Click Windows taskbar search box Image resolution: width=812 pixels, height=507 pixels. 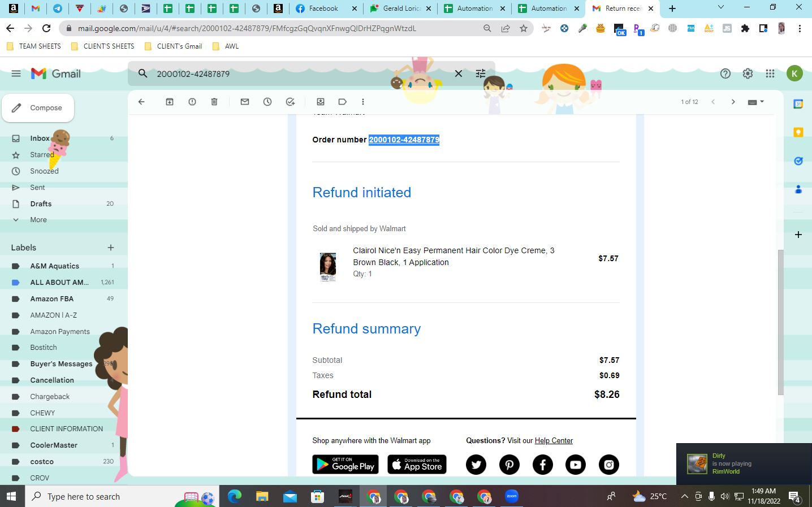click(x=122, y=496)
